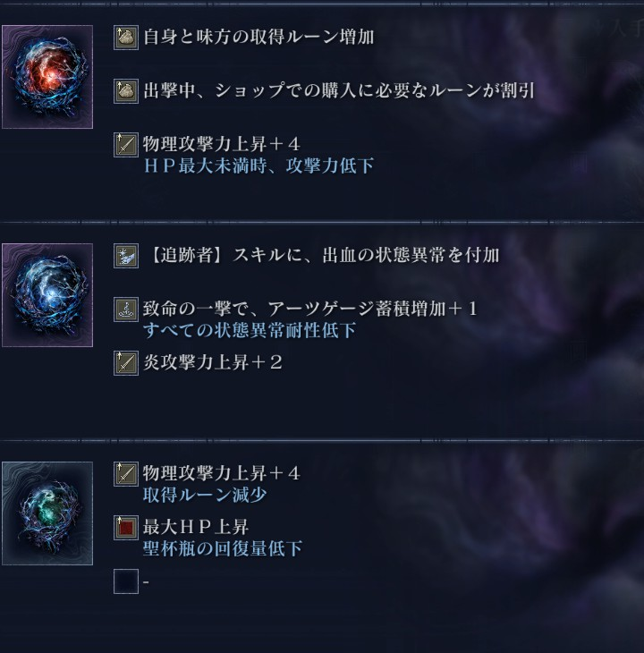The image size is (644, 653).
Task: Select the 自身と味方の取得ルーン増加 text
Action: coord(258,37)
